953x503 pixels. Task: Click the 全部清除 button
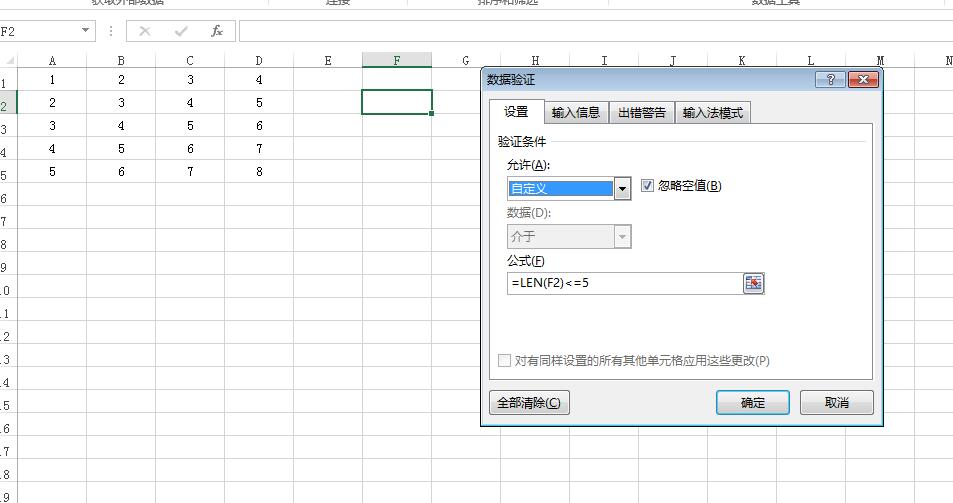tap(529, 403)
